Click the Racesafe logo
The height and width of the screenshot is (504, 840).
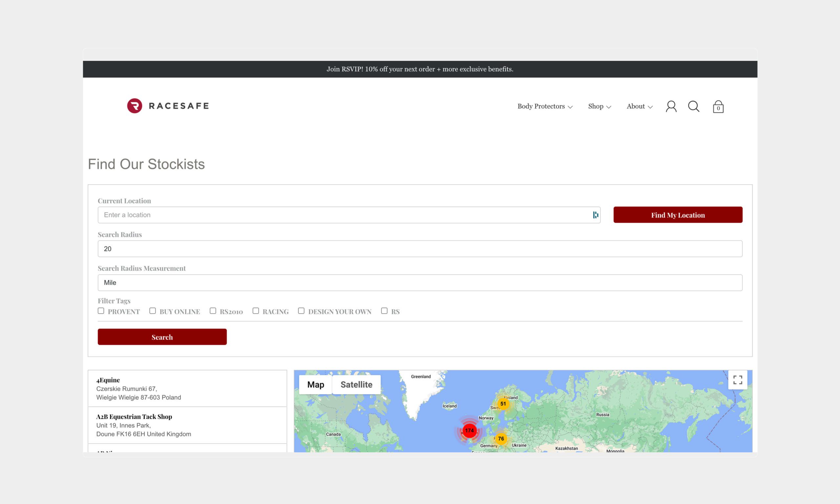click(168, 106)
